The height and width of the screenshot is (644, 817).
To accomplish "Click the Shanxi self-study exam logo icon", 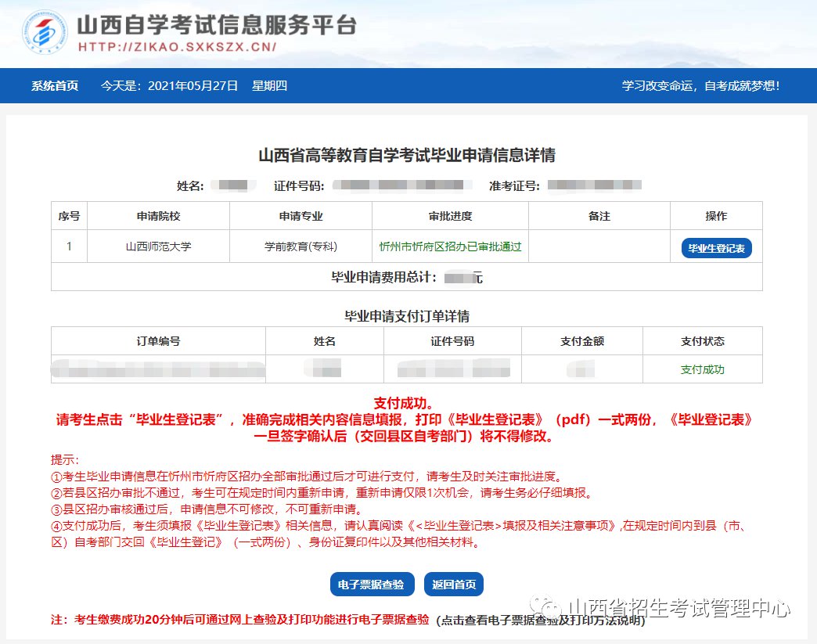I will click(45, 33).
